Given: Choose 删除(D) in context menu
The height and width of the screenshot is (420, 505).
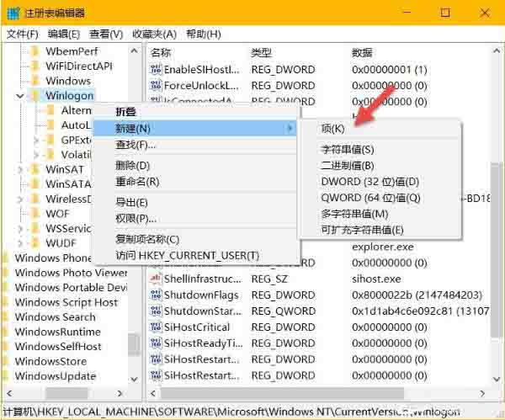Looking at the screenshot, I should tap(195, 166).
